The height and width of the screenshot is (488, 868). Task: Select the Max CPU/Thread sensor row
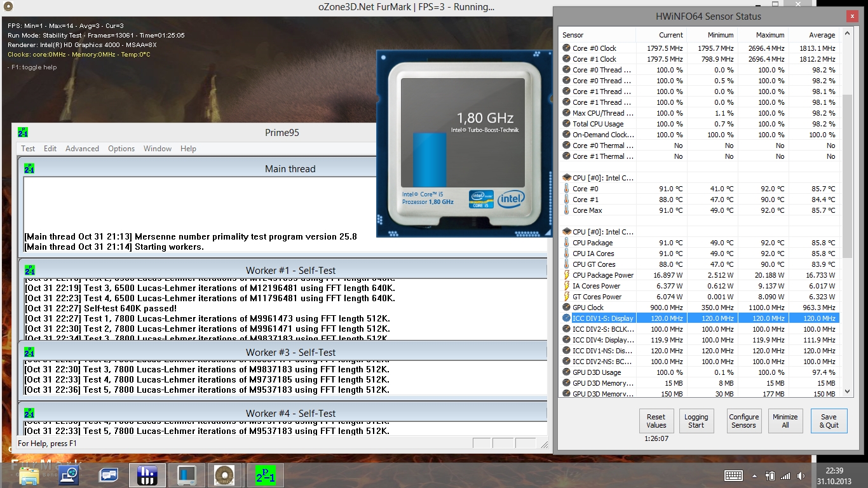(x=700, y=113)
